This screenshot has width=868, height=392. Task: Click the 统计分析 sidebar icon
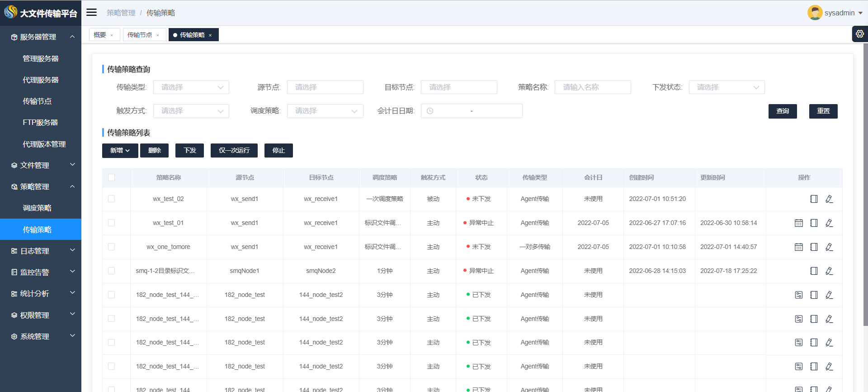14,294
